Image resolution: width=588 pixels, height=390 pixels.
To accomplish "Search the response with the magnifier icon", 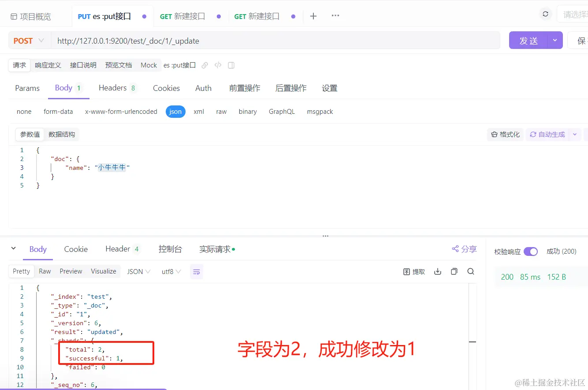I will 471,271.
